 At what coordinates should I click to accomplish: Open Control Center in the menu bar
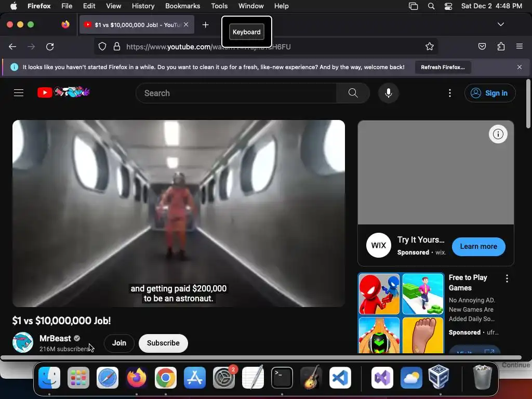448,6
